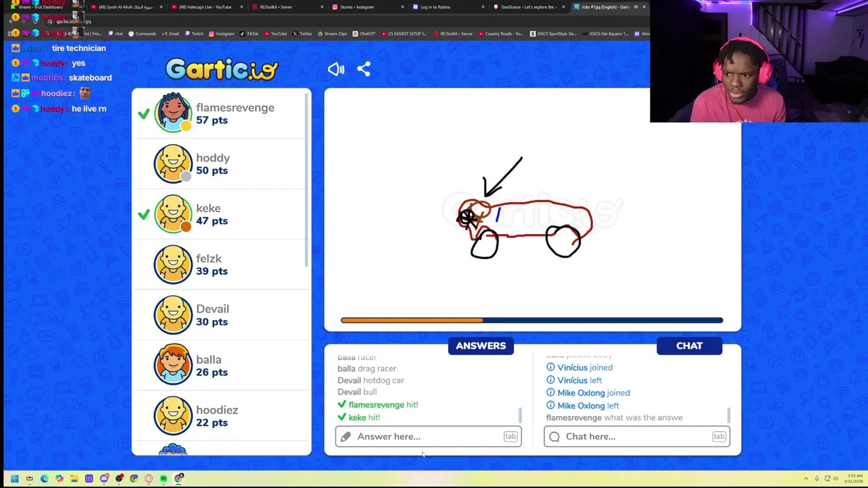The image size is (868, 488).
Task: Click felzk's avatar icon
Action: pyautogui.click(x=174, y=264)
